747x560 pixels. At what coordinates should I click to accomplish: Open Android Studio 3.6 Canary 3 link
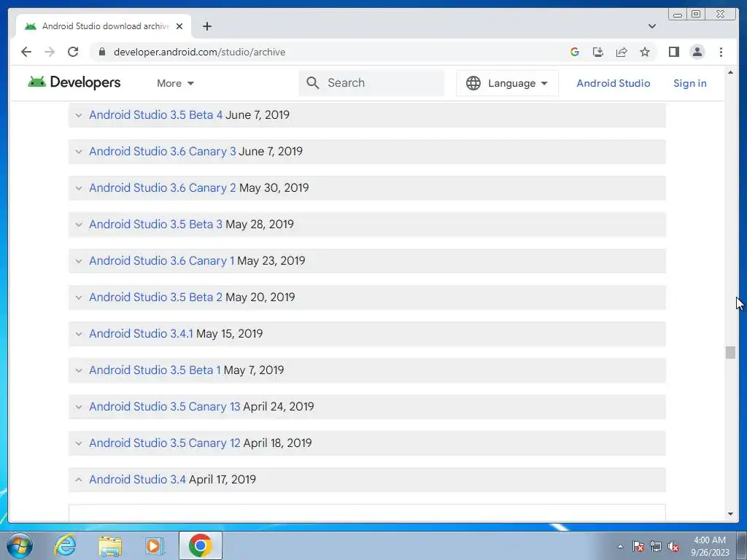pos(163,151)
